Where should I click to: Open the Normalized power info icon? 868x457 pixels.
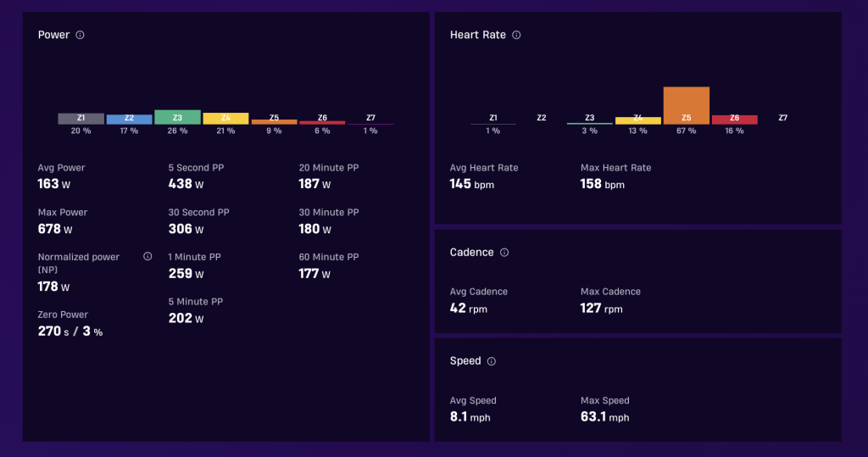(x=147, y=256)
